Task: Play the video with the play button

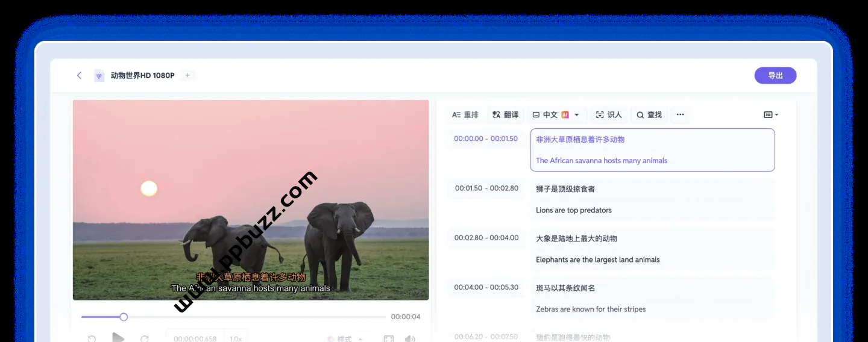Action: [x=118, y=338]
